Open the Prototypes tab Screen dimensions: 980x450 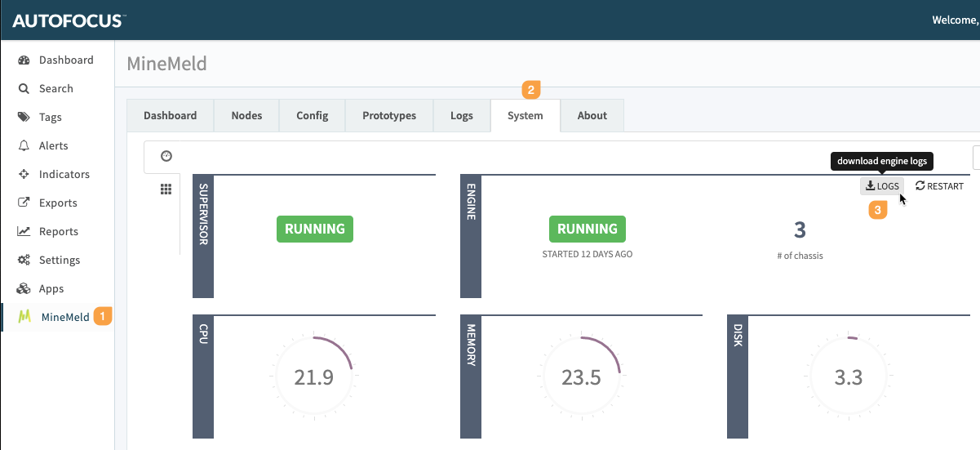click(389, 116)
